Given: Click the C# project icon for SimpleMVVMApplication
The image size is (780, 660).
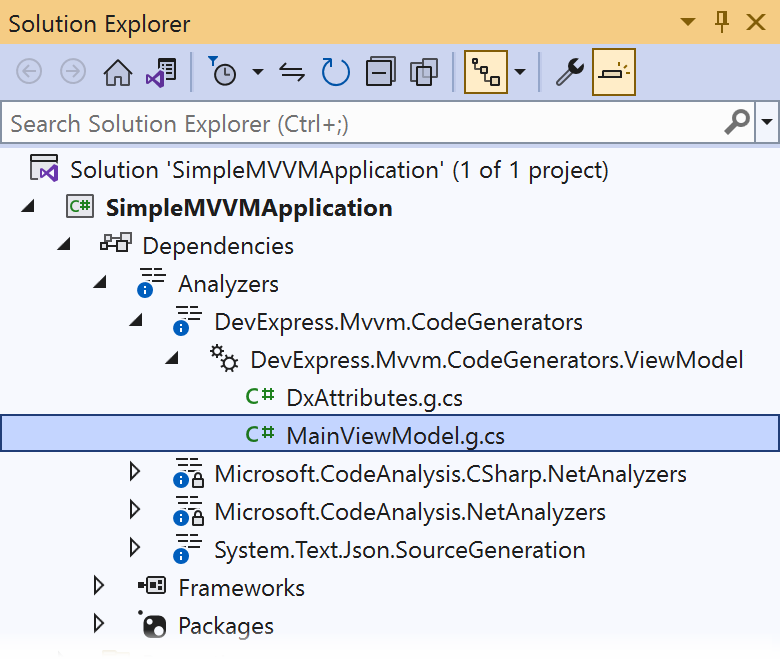Looking at the screenshot, I should [x=80, y=206].
